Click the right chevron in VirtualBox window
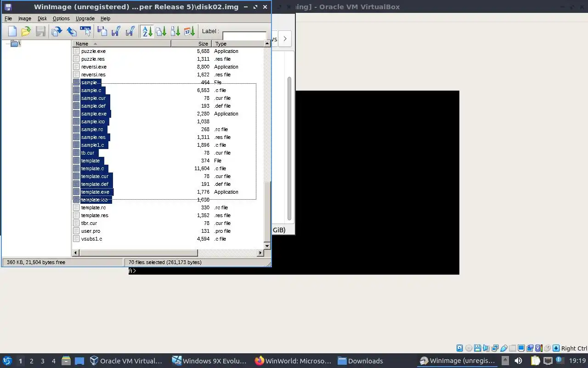Screen dimensions: 588x368 (x=285, y=39)
